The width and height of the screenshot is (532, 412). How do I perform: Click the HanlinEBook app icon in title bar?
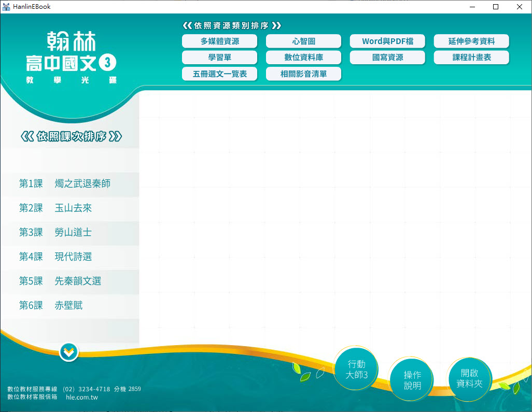coord(6,7)
